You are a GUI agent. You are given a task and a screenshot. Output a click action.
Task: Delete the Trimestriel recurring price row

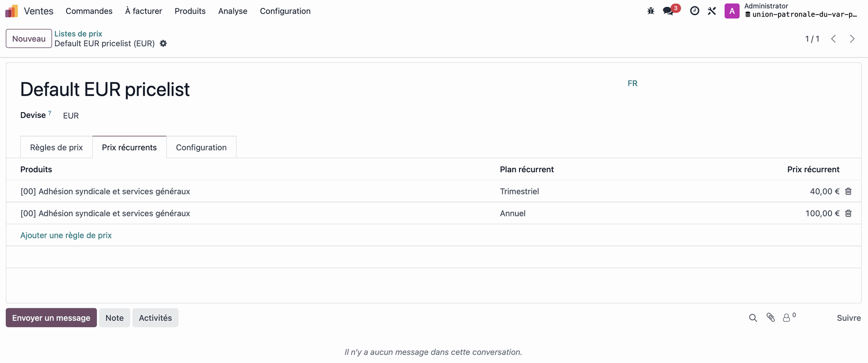point(848,192)
